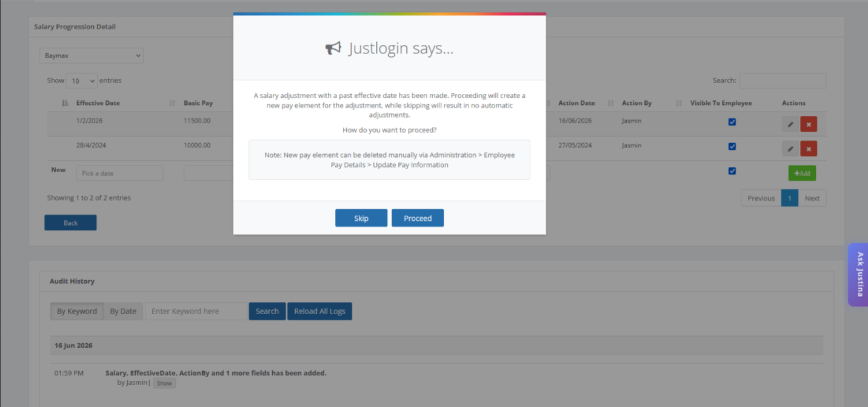The height and width of the screenshot is (407, 868).
Task: Click the green Add button
Action: (802, 173)
